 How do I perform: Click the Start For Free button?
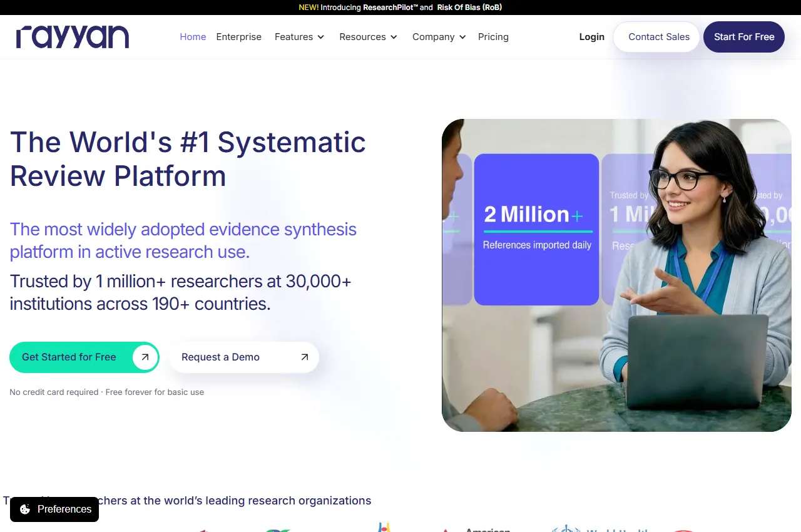[x=744, y=37]
